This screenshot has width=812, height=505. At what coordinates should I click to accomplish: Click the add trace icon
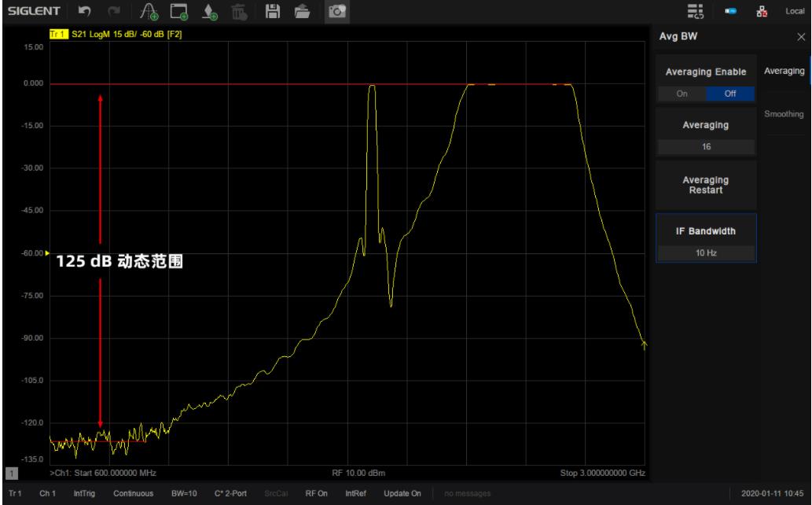coord(149,12)
